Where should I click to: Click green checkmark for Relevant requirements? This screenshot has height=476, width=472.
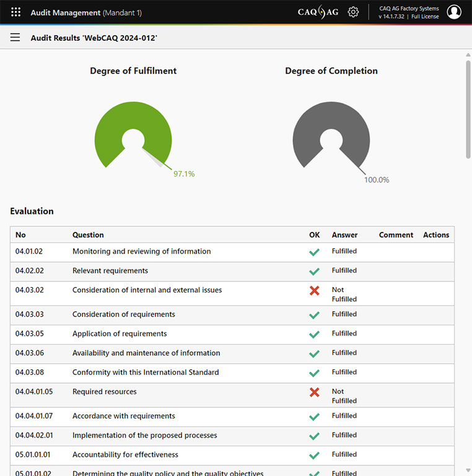click(315, 271)
